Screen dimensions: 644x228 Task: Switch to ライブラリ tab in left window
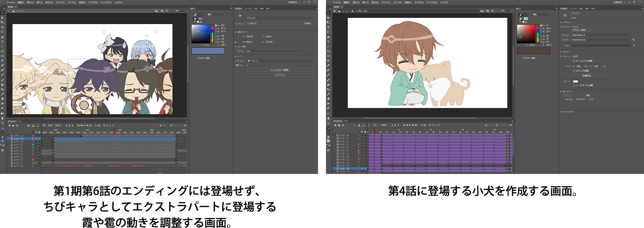tap(248, 9)
